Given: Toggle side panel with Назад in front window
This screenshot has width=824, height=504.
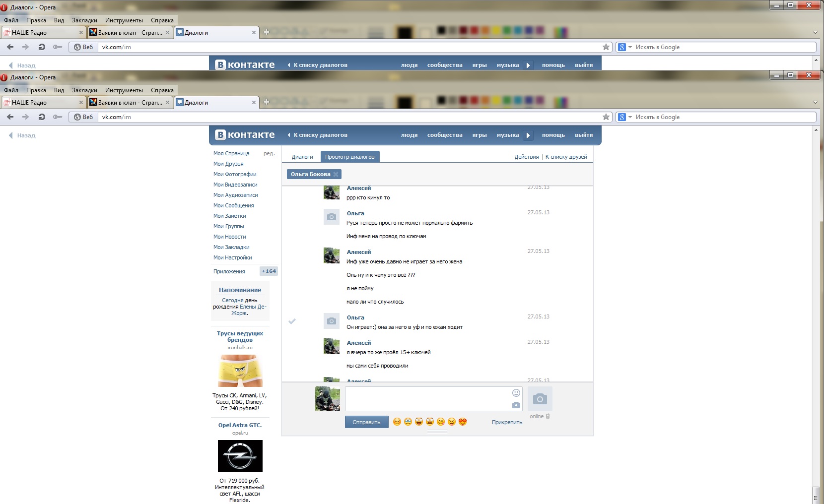Looking at the screenshot, I should 22,135.
